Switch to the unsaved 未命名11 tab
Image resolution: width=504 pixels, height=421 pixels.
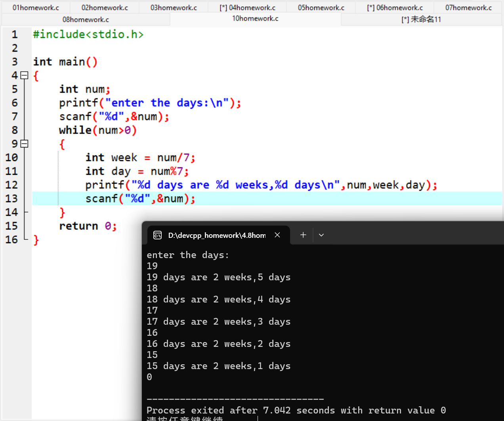421,19
